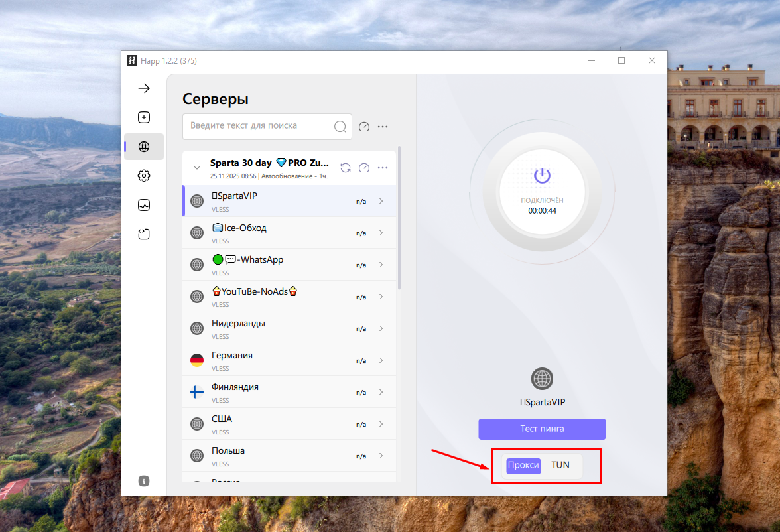Image resolution: width=780 pixels, height=532 pixels.
Task: Click Finland flag icon
Action: pos(197,392)
